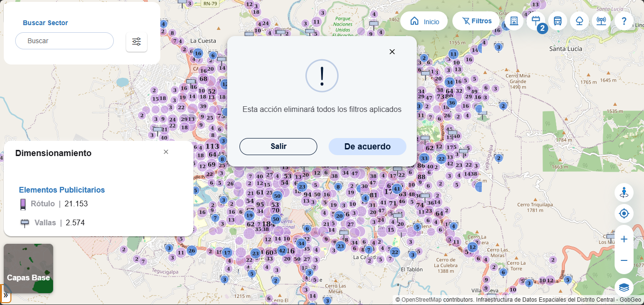Expand the collapsed side panel arrow

tap(5, 294)
